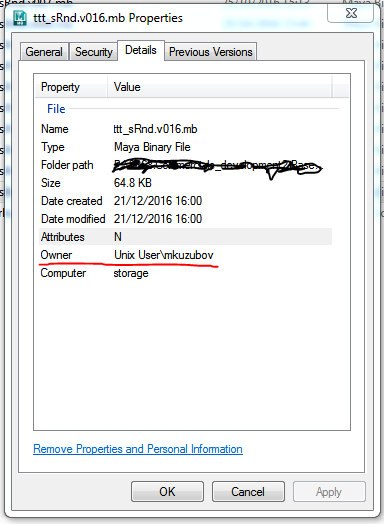
Task: Click the Attributes property label
Action: pos(62,237)
